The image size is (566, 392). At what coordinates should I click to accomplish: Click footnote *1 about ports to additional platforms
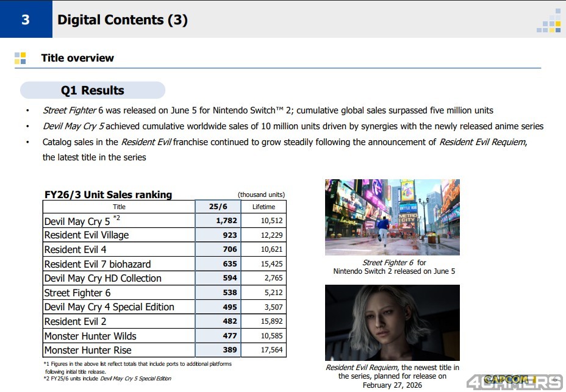tap(137, 368)
